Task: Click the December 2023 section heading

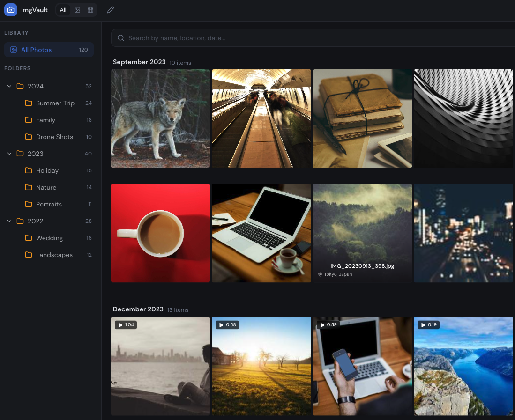Action: pyautogui.click(x=138, y=309)
